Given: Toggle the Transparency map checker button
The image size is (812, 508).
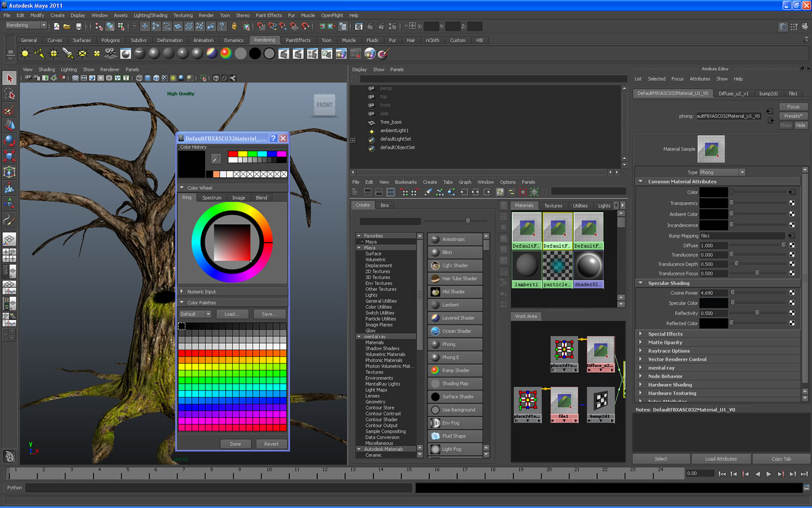Looking at the screenshot, I should coord(792,203).
